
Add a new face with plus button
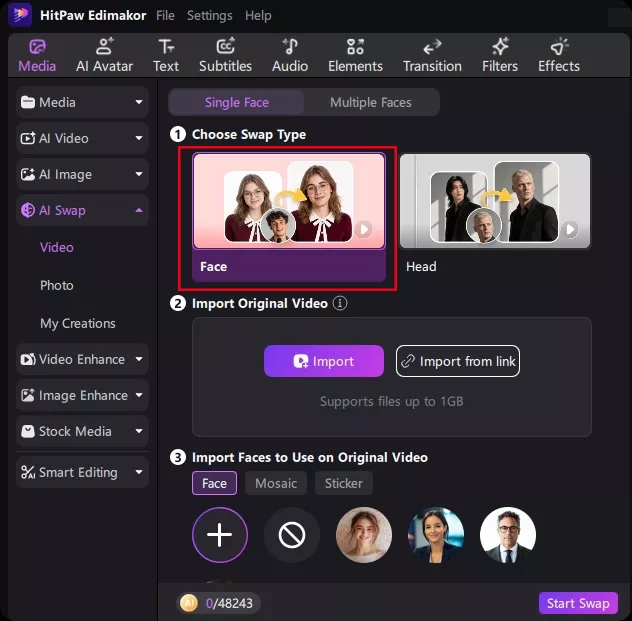click(220, 535)
